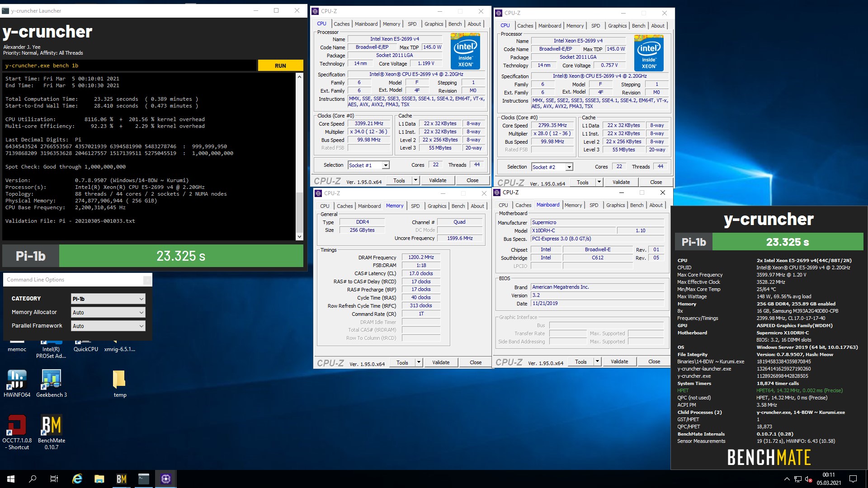
Task: Click the muted volume tray icon
Action: click(x=809, y=479)
